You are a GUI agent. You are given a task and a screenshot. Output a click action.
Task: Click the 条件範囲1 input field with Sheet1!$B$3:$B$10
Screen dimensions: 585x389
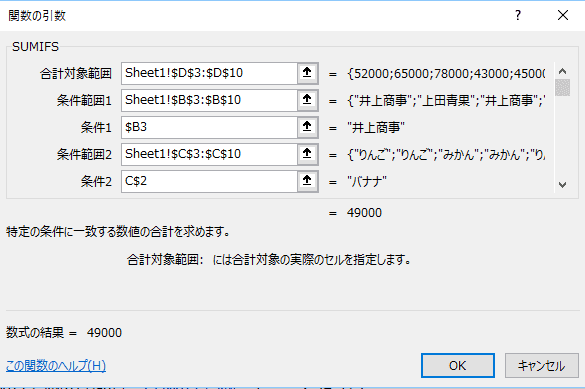coord(209,100)
